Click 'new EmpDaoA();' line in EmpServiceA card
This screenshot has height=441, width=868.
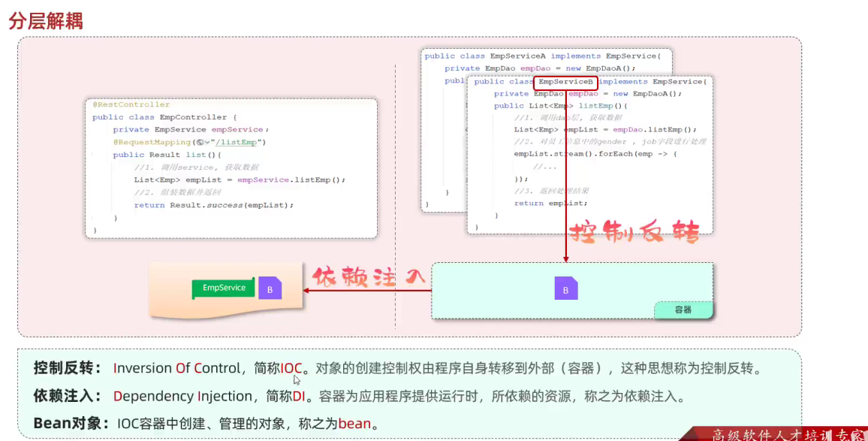pos(540,68)
